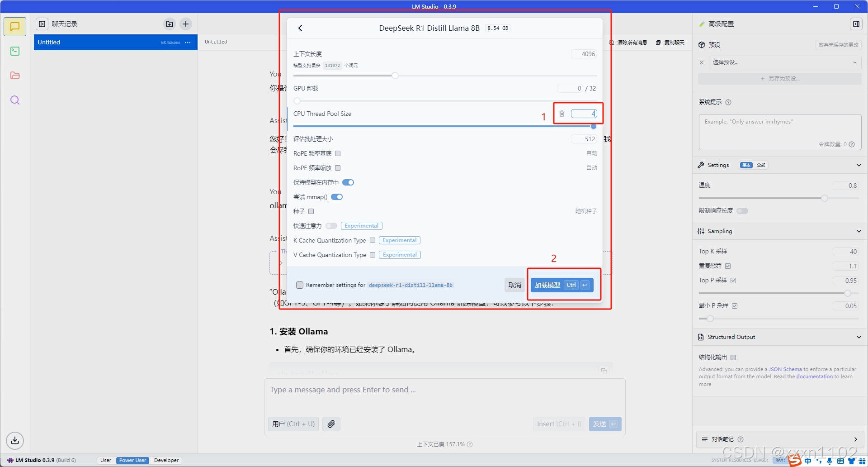
Task: Collapse the advanced configuration panel
Action: (856, 24)
